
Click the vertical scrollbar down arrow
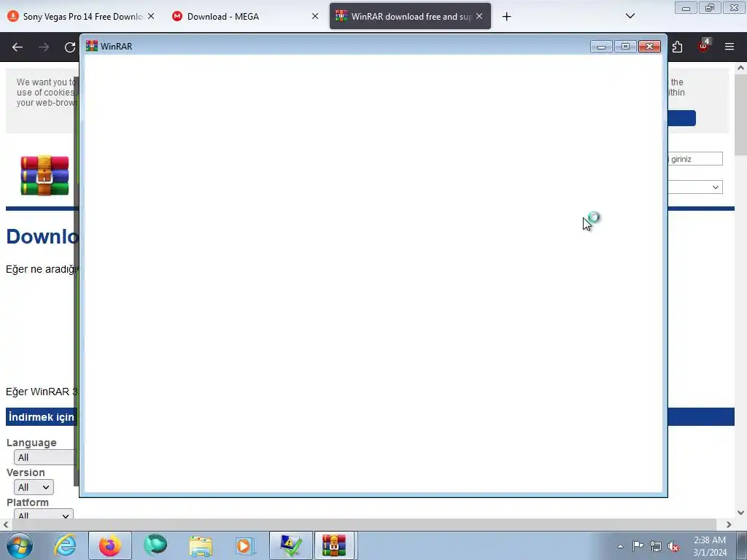pyautogui.click(x=740, y=513)
